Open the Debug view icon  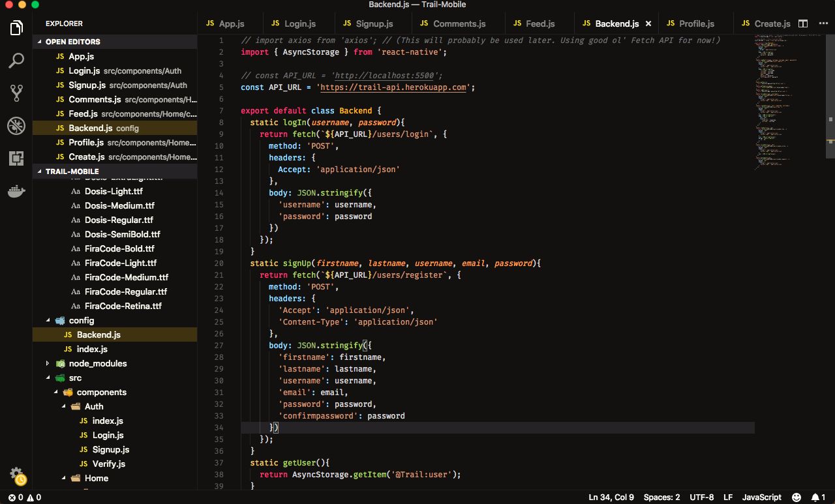click(x=16, y=125)
